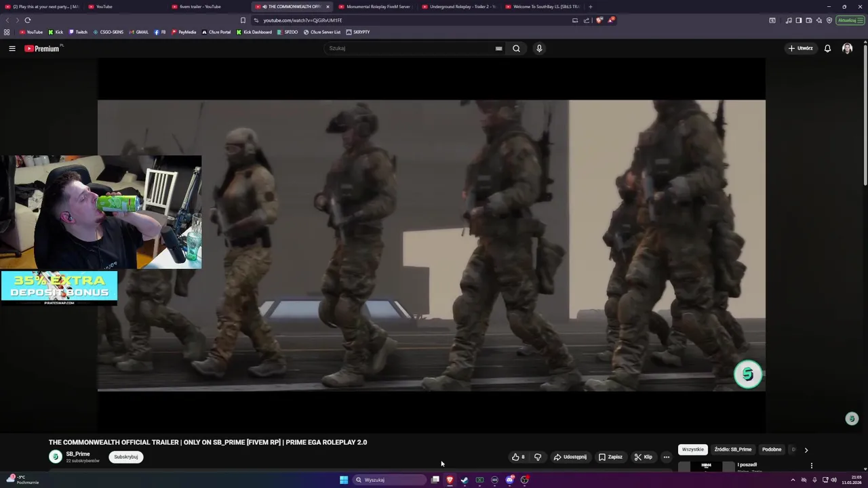Click the browser address bar URL
Viewport: 868px width, 488px height.
(x=302, y=20)
